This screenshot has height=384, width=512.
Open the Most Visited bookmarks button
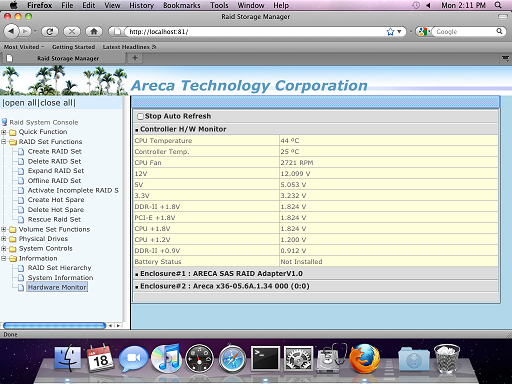24,47
